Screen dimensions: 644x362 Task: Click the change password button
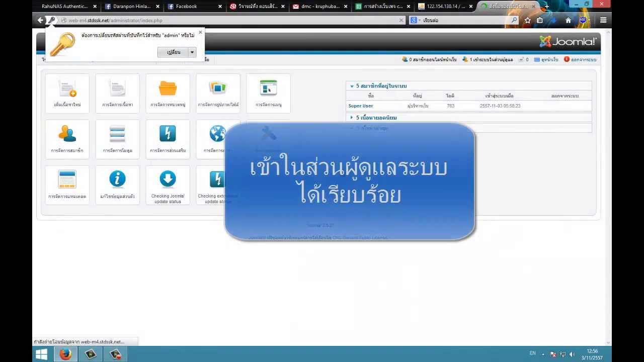coord(173,52)
